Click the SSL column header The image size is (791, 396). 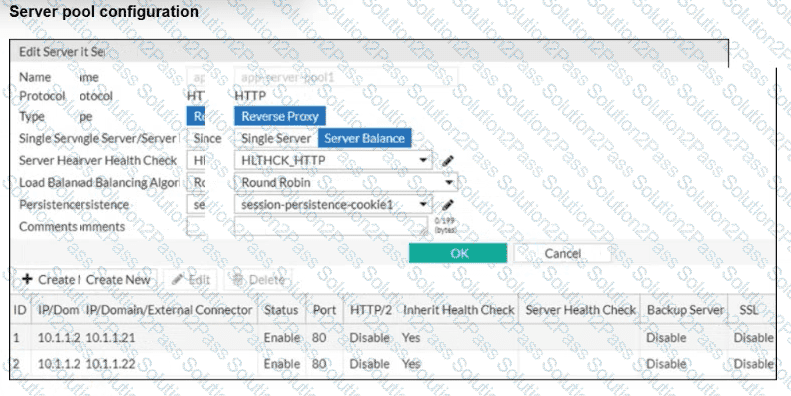[x=751, y=310]
